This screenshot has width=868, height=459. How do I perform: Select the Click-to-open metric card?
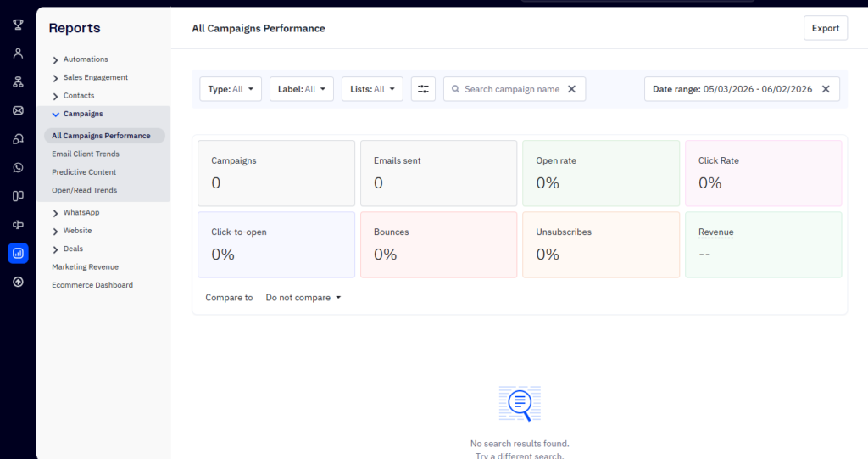click(276, 245)
